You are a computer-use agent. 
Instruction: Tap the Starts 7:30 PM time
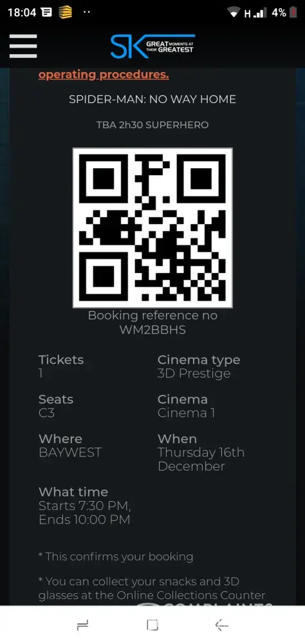pos(85,506)
